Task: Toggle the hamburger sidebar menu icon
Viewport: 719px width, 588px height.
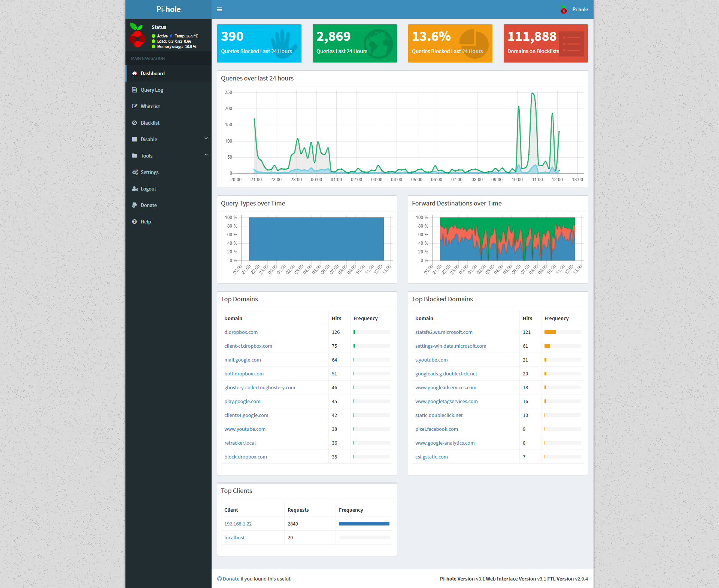Action: [x=219, y=9]
